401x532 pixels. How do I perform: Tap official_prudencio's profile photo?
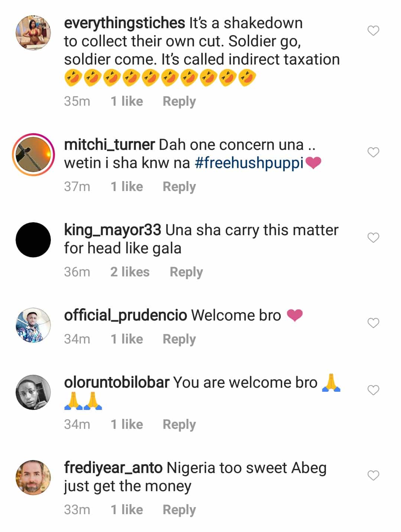[33, 325]
